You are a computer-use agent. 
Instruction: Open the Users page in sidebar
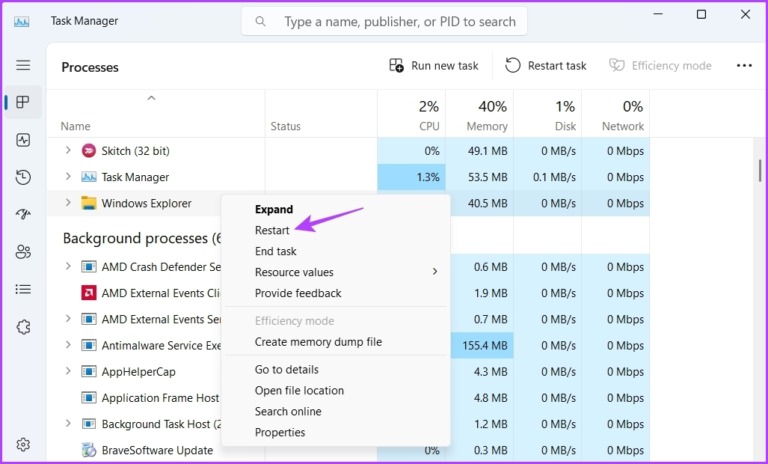(22, 252)
